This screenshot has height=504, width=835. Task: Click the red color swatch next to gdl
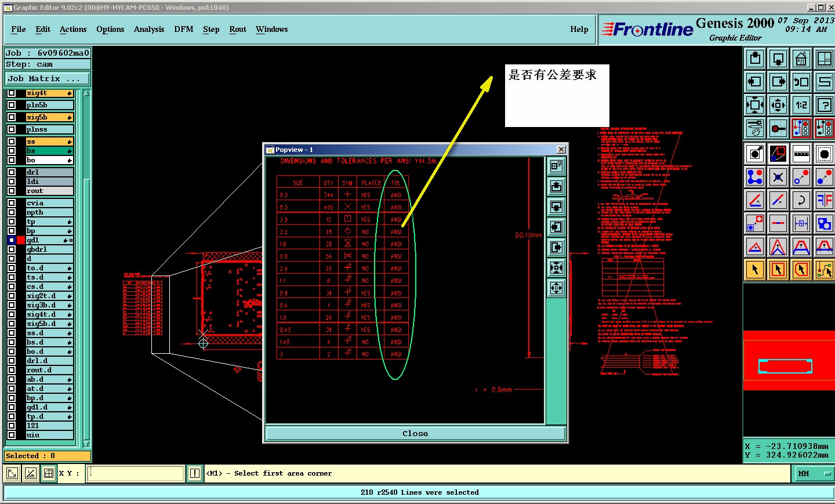pyautogui.click(x=21, y=240)
